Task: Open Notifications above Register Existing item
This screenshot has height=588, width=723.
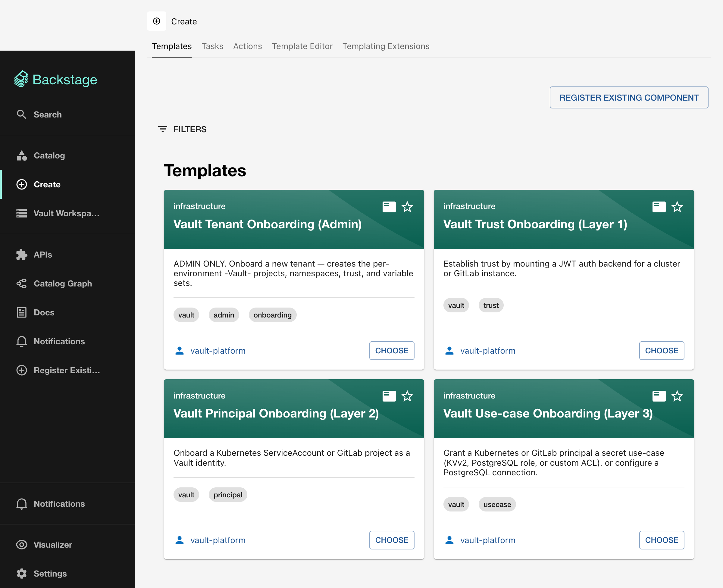Action: point(67,341)
